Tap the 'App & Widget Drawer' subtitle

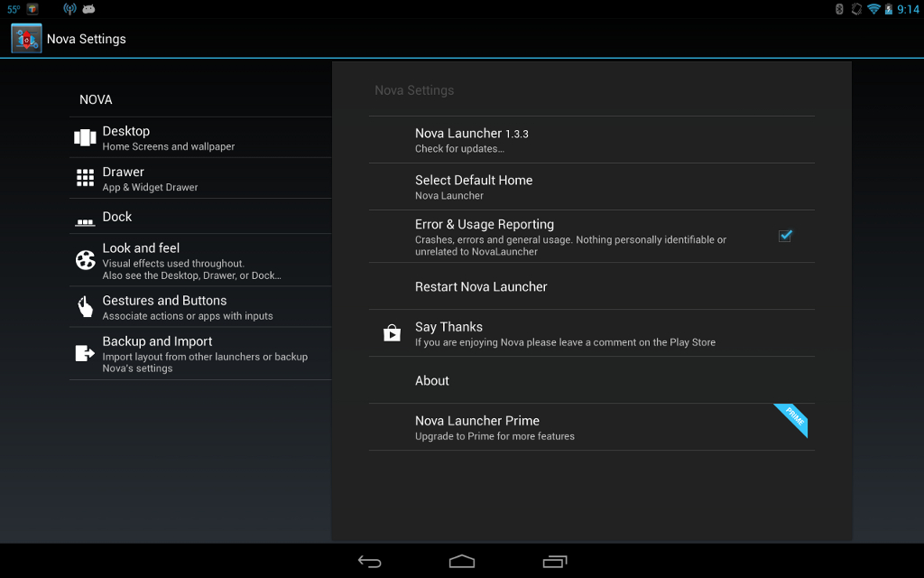point(151,187)
